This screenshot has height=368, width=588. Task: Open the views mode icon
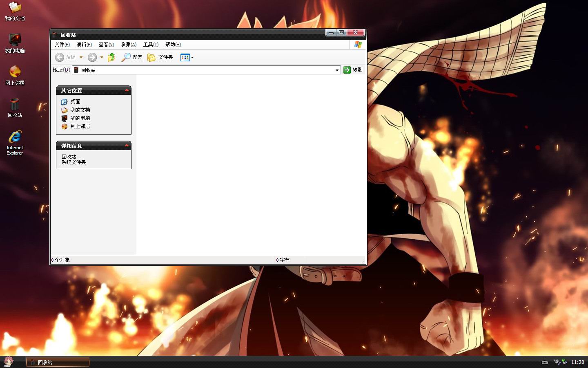185,57
